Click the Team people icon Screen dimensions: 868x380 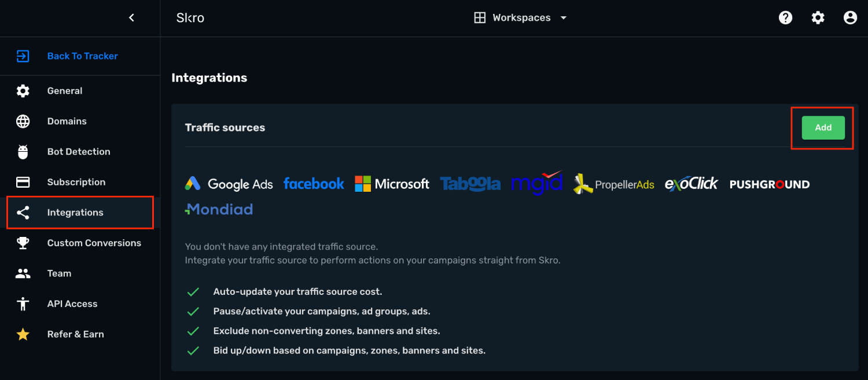[23, 273]
